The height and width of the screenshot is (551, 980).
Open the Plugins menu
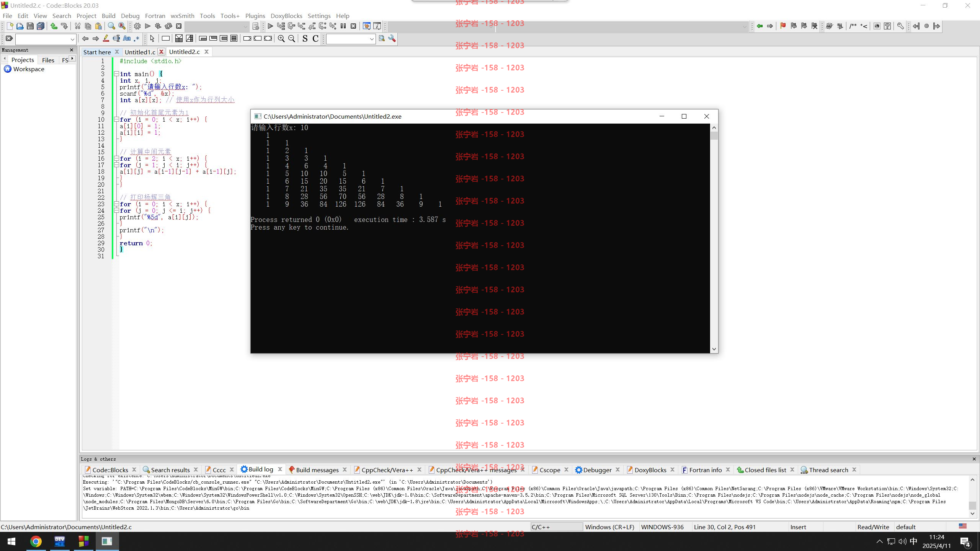coord(255,16)
